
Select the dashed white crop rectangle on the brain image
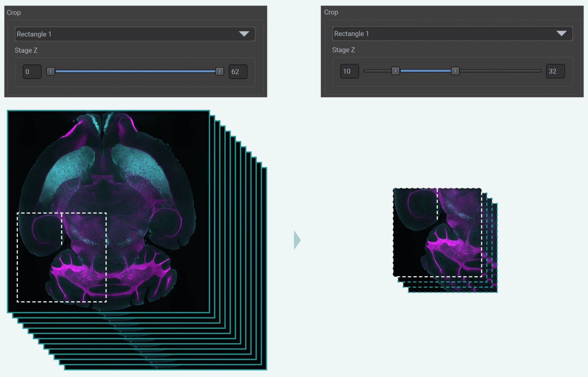point(62,258)
